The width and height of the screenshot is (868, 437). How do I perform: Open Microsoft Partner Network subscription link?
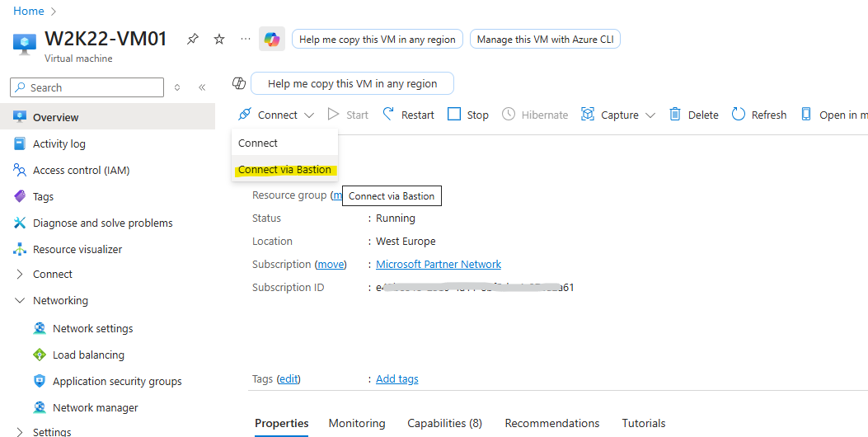click(439, 264)
